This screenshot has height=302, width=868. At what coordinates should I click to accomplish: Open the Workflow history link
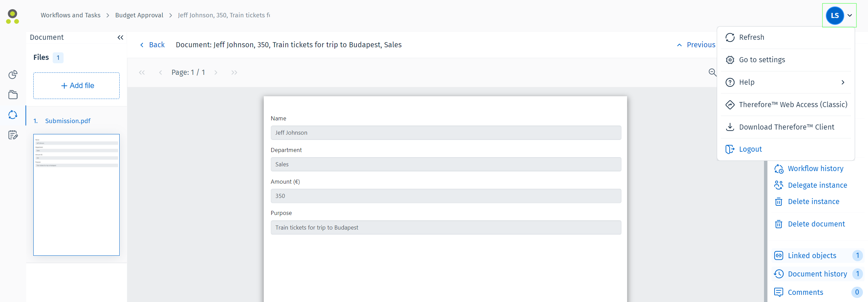pyautogui.click(x=815, y=169)
